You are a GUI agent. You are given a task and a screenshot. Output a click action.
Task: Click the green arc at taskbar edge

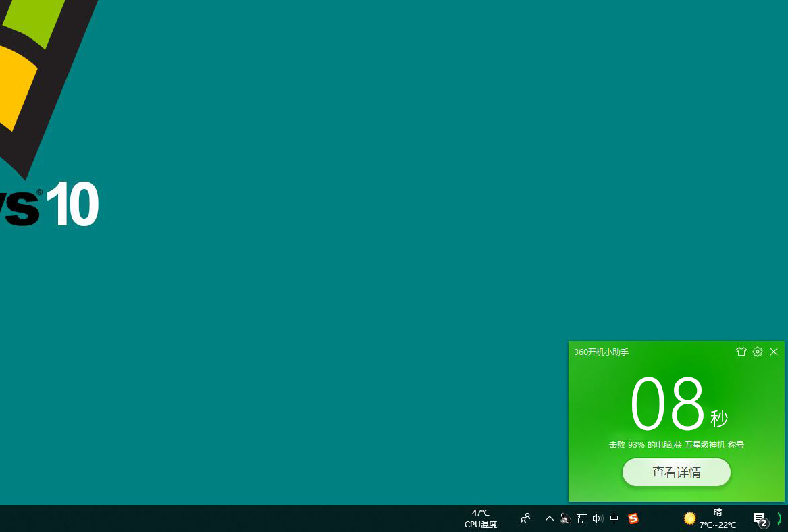779,518
